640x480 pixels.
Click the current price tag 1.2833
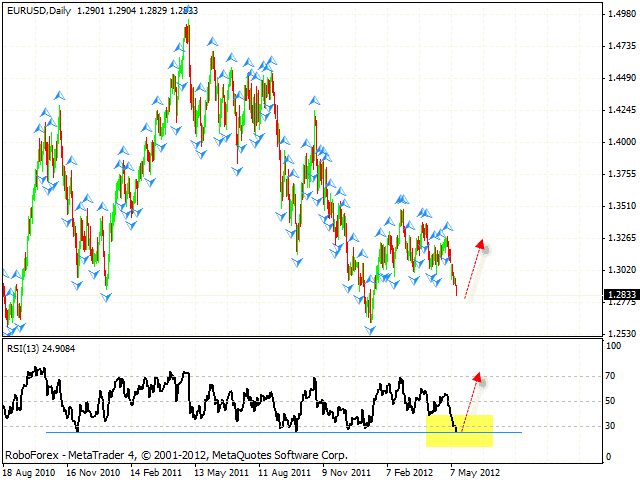[x=619, y=295]
